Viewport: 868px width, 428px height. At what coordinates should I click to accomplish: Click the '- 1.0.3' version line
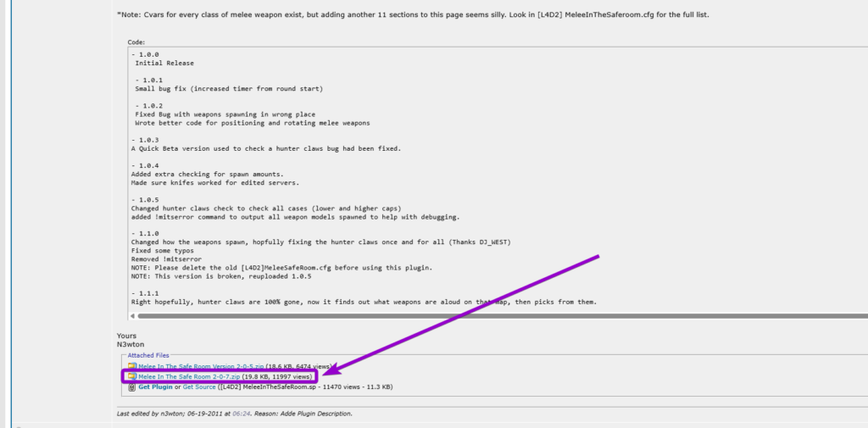[145, 140]
